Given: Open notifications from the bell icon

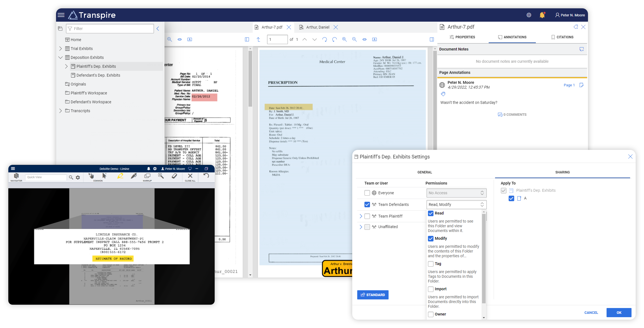Looking at the screenshot, I should click(x=542, y=15).
